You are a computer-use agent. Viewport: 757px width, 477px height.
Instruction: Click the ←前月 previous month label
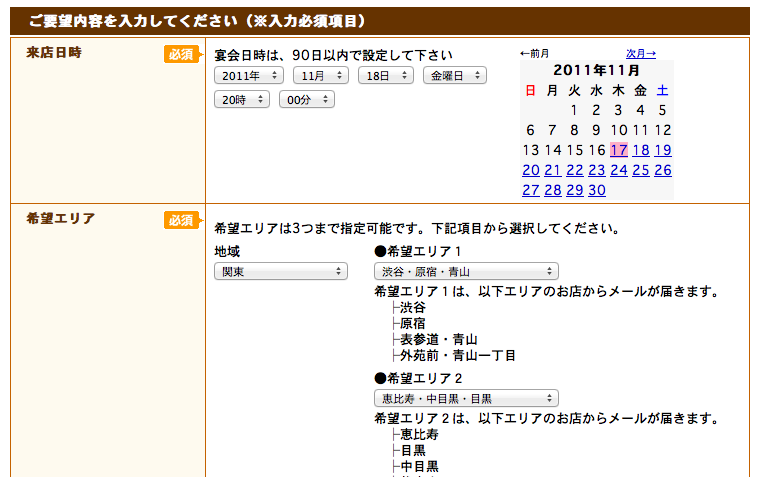534,54
